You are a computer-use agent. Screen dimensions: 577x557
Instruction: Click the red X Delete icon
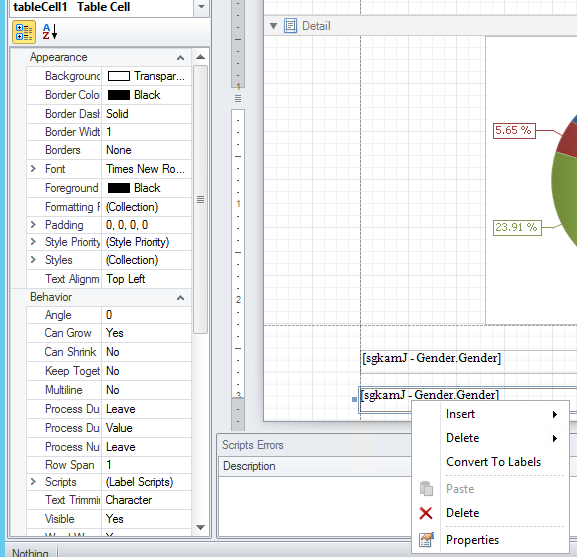click(x=426, y=513)
